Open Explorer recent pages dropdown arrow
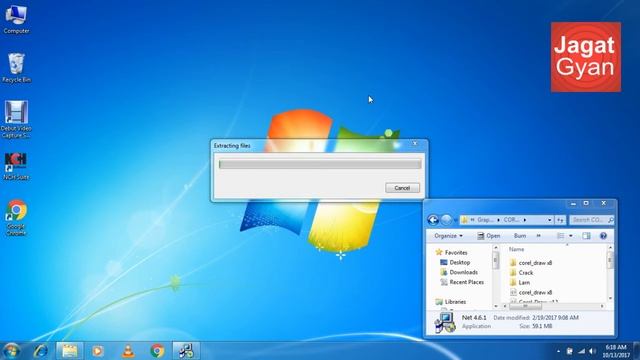 point(456,220)
